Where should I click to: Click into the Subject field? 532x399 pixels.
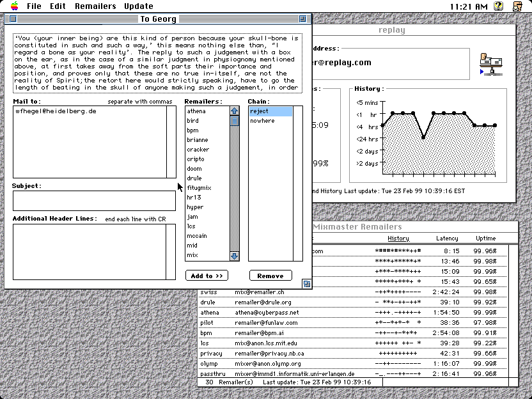[93, 201]
